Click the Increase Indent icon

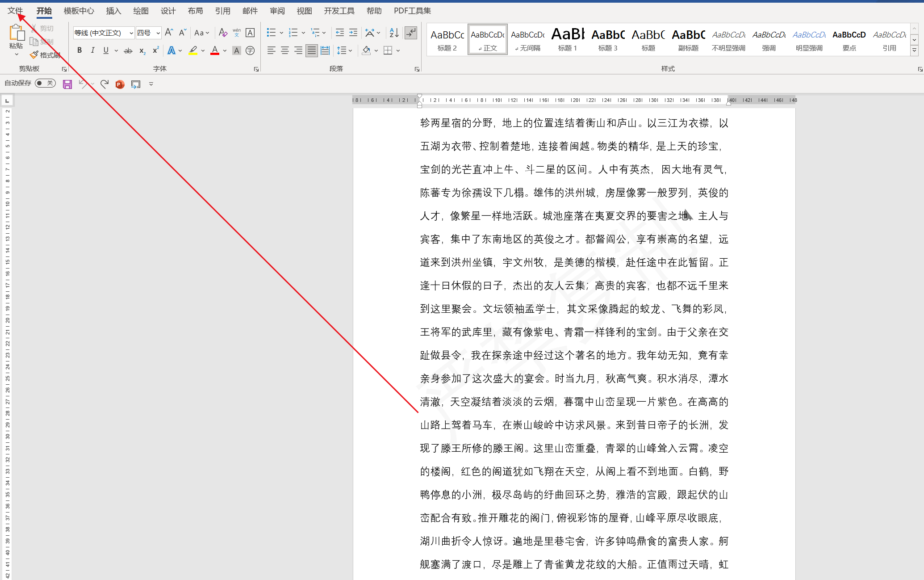[353, 33]
